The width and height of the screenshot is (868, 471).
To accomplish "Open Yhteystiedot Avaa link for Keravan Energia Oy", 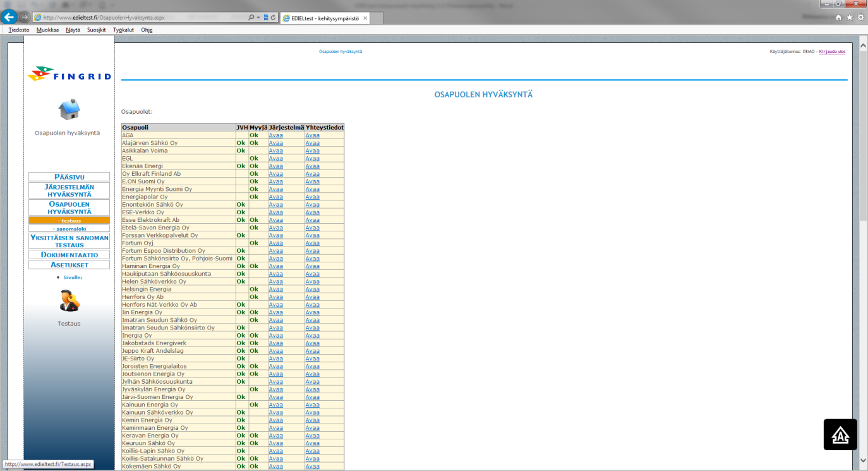I will click(x=312, y=436).
